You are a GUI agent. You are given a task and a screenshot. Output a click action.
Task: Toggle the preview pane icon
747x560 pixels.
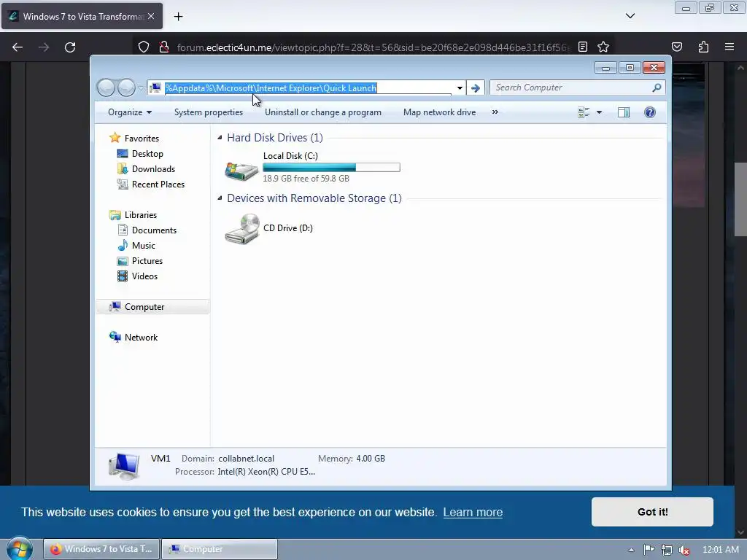coord(623,112)
